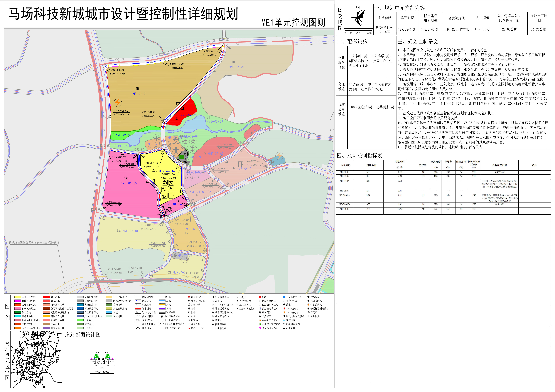
Task: Click the ME-04-04-B row code in table
Action: (x=344, y=204)
